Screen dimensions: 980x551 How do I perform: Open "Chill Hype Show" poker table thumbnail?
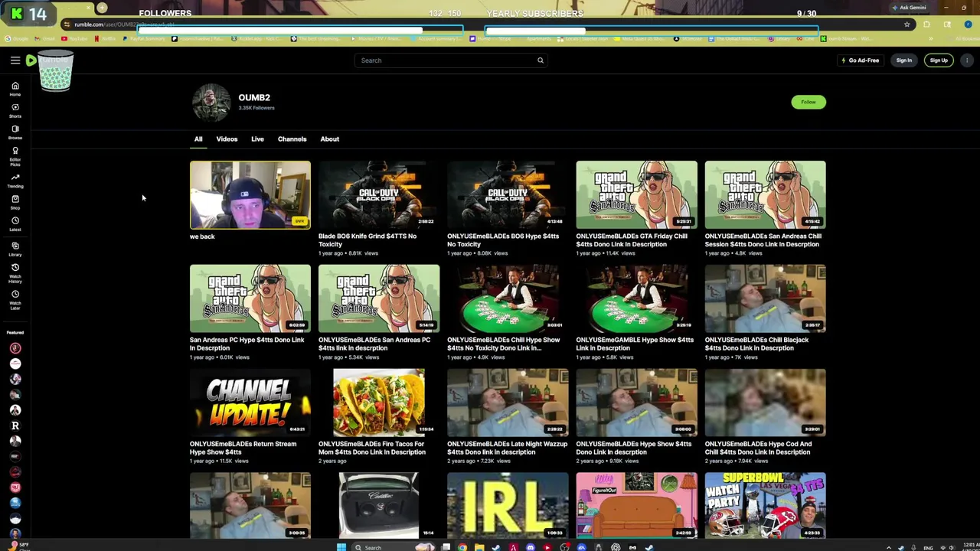508,298
